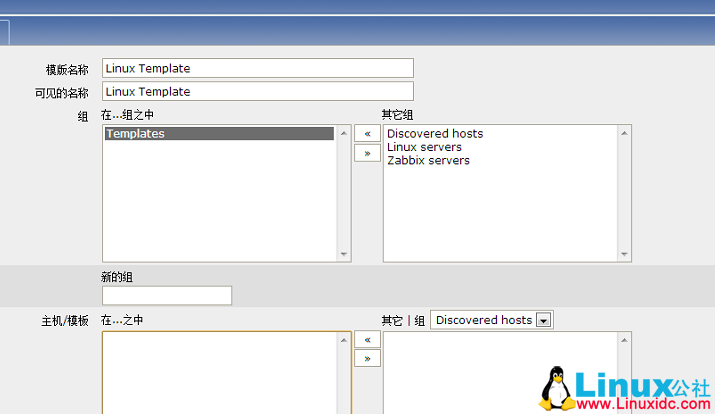Click the 可见的名称 text field

(x=257, y=91)
